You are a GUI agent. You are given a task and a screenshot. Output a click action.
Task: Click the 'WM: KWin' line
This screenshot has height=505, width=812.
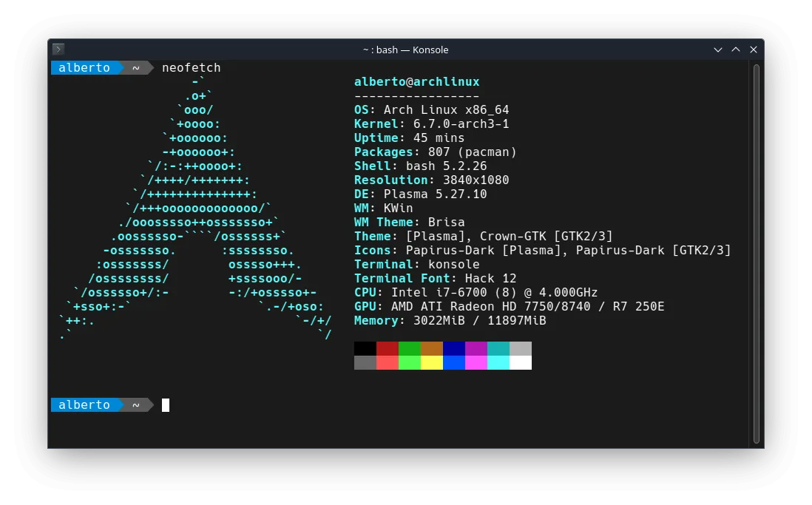click(384, 208)
